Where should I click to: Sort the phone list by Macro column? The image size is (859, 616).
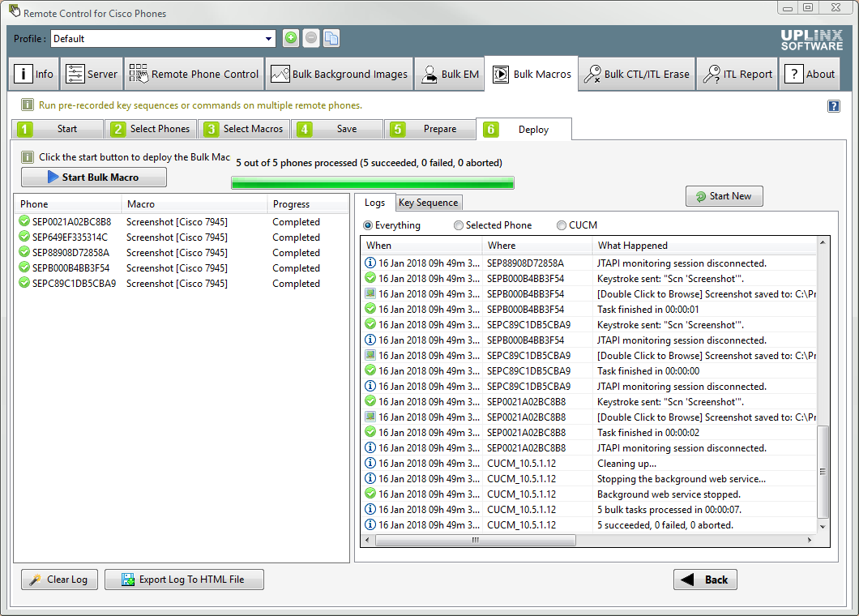194,204
